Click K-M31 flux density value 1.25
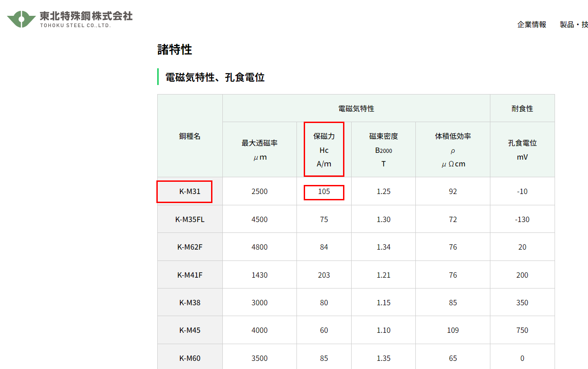 point(383,191)
